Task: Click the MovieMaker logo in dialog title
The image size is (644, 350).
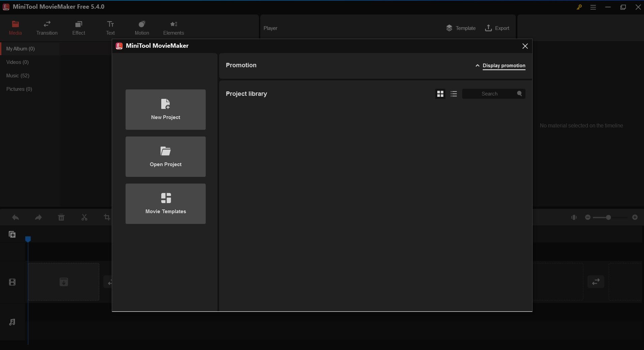Action: [119, 46]
